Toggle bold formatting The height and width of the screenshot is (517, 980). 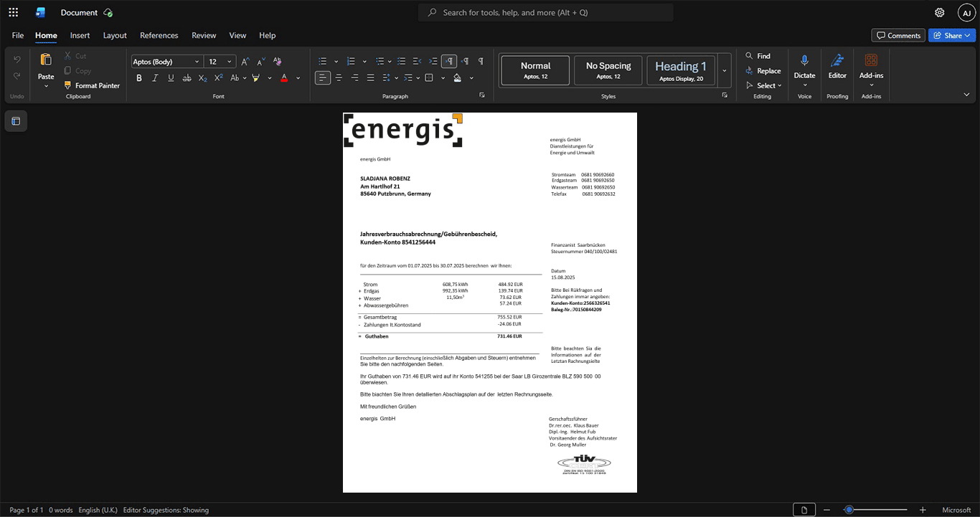tap(139, 77)
